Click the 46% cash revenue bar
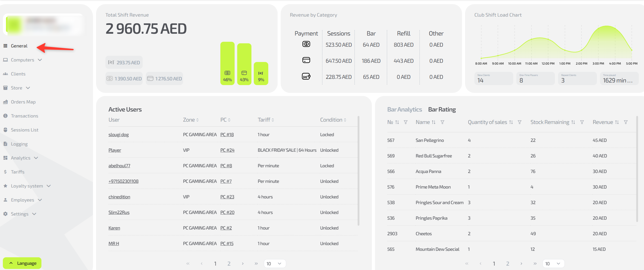The image size is (644, 270). [x=227, y=64]
